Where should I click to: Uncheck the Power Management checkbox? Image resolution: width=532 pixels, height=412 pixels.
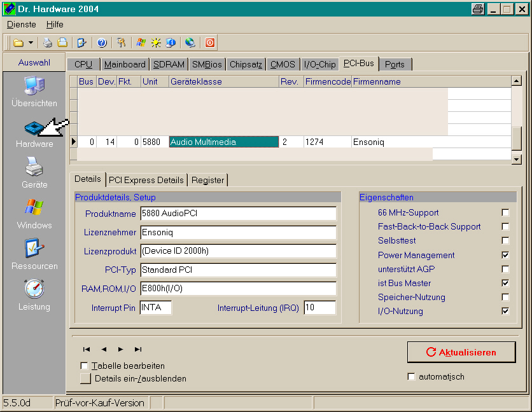(x=505, y=255)
